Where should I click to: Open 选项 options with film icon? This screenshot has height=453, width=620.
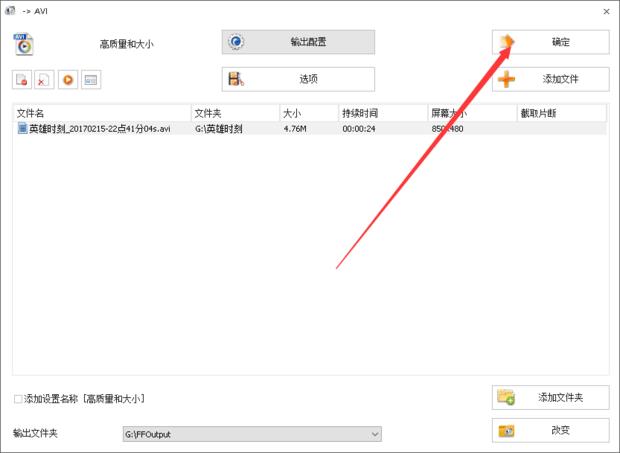298,79
